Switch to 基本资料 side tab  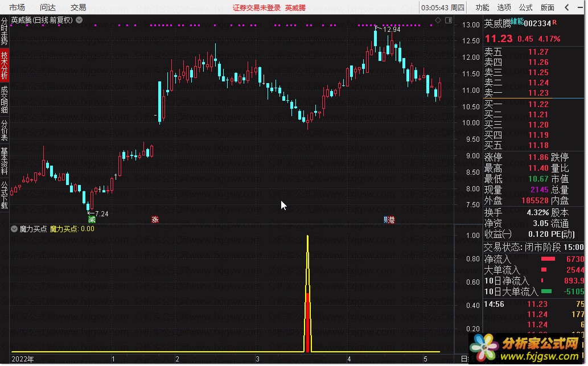pyautogui.click(x=4, y=161)
